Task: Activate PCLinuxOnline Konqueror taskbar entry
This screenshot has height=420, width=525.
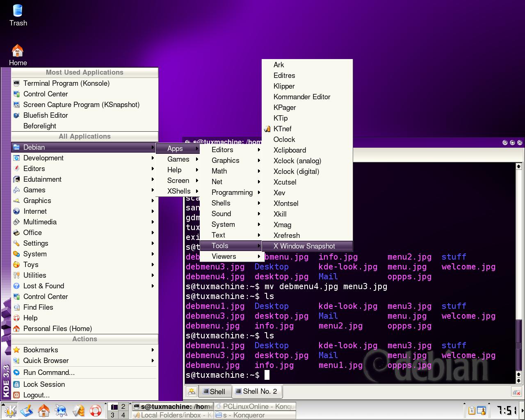Action: tap(255, 406)
